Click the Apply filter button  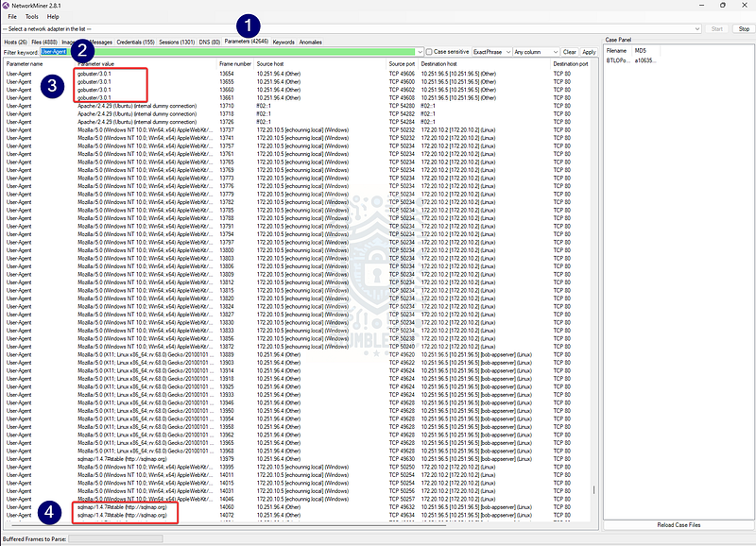click(589, 52)
